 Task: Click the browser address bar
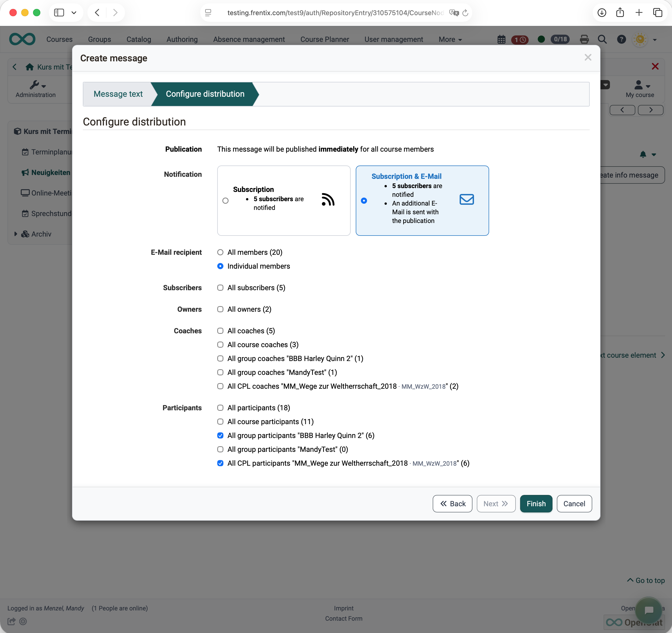coord(335,13)
